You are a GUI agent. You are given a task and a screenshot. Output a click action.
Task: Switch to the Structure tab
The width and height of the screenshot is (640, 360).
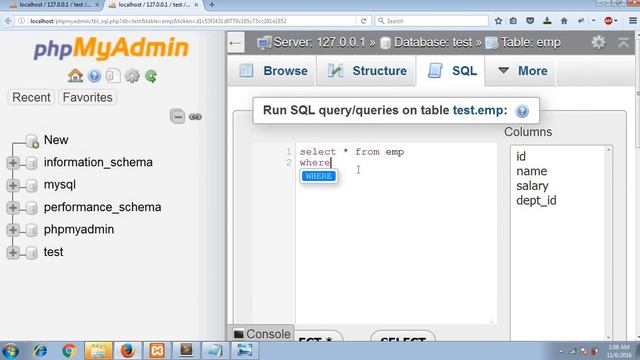[367, 71]
